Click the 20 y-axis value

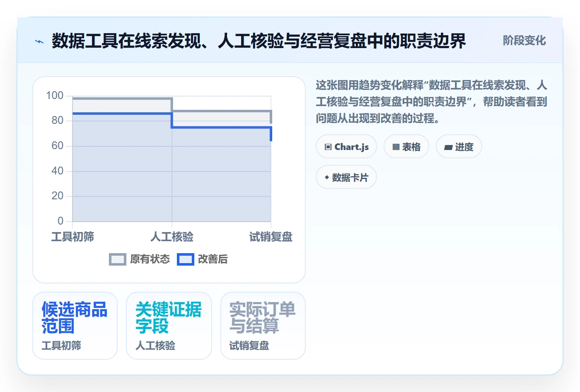pyautogui.click(x=58, y=196)
